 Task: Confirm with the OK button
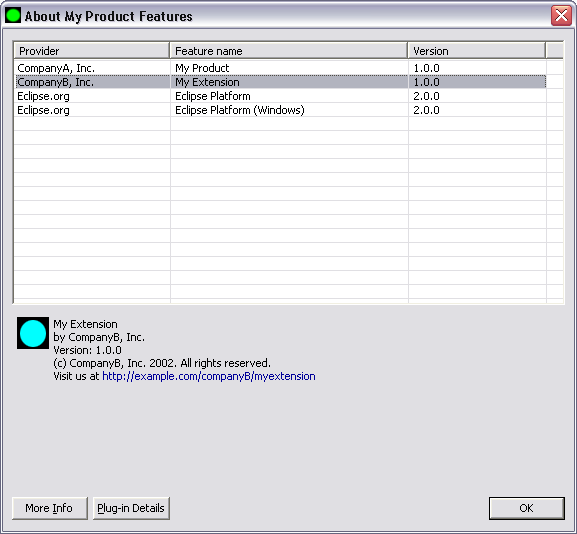(x=527, y=508)
